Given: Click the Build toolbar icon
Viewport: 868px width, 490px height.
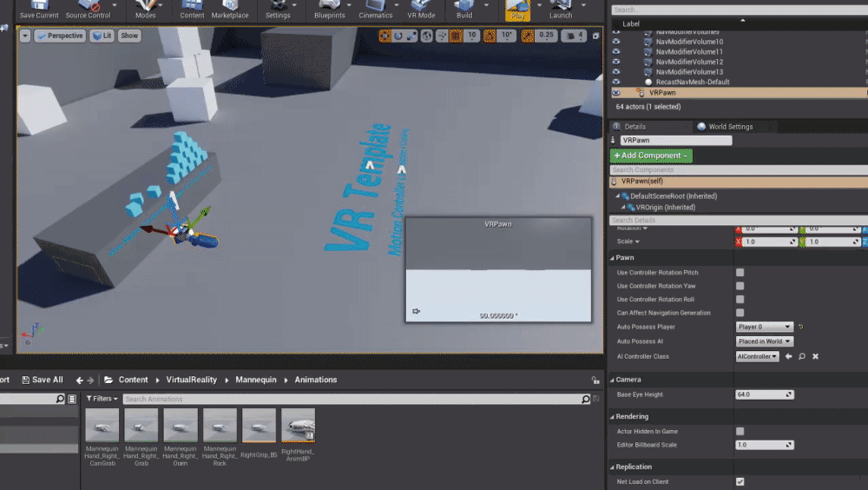Looking at the screenshot, I should [464, 10].
